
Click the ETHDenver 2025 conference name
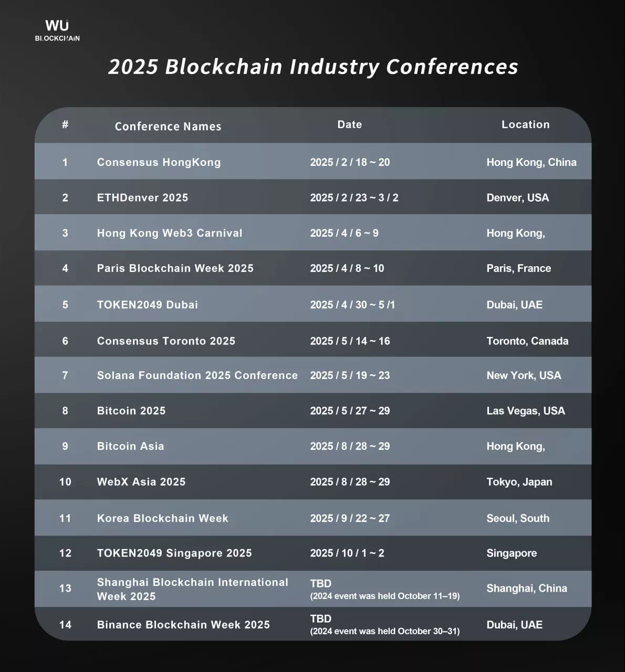coord(142,197)
